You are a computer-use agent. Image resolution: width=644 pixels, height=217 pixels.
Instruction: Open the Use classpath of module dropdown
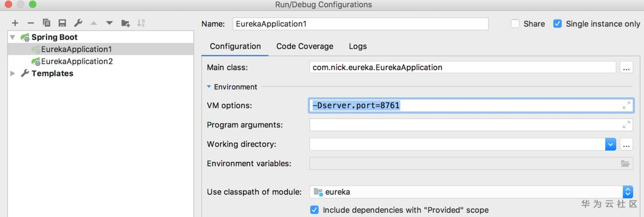tap(627, 192)
